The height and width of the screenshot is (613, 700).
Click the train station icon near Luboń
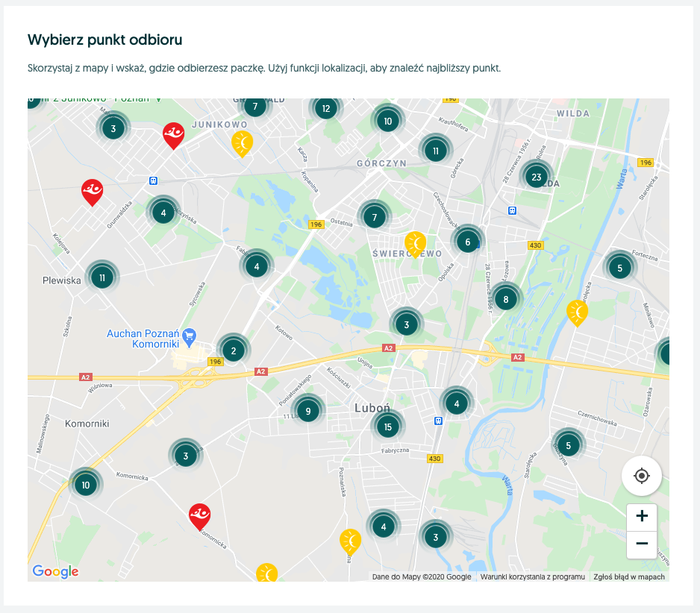(x=438, y=421)
